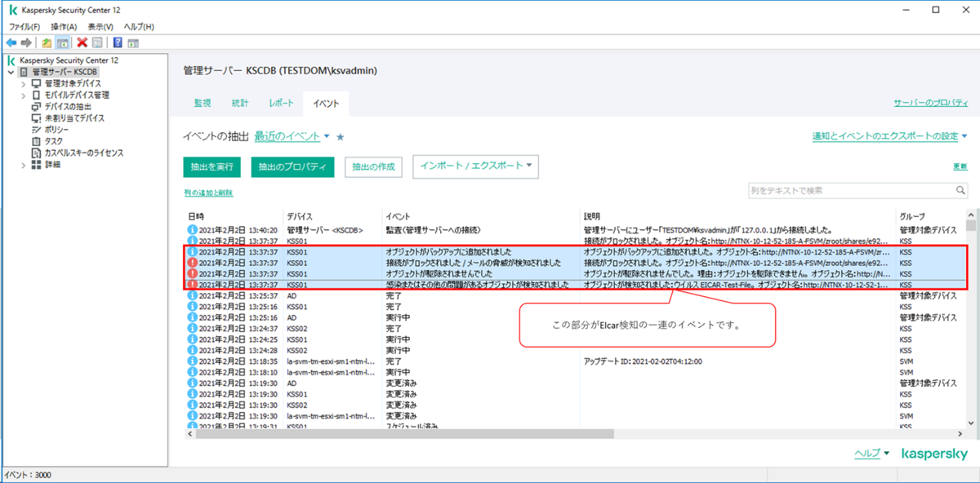Collapse the 管理サーバー KSCDB tree node
980x483 pixels.
[10, 72]
